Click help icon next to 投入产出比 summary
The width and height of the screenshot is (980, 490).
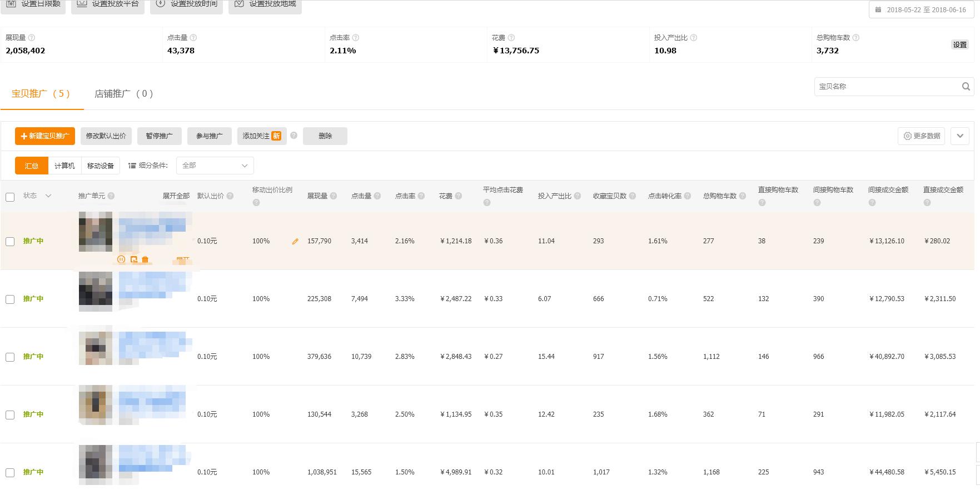(x=693, y=38)
